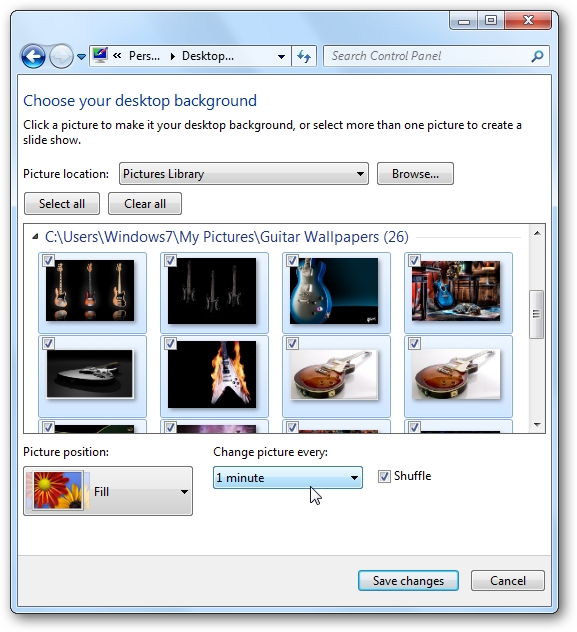Click the greyed Forward arrow button
Screen dimensions: 577x632
(x=61, y=56)
